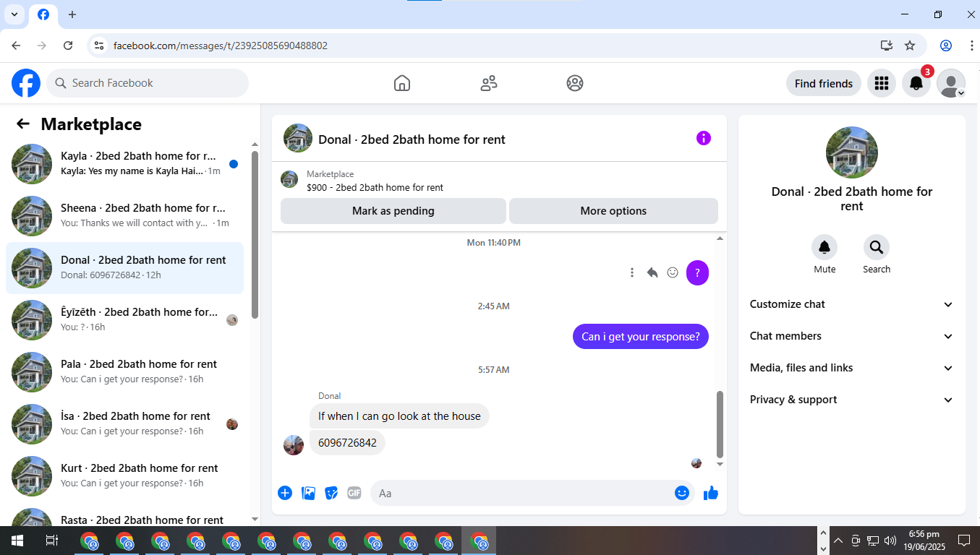The width and height of the screenshot is (980, 555).
Task: Open conversation information purple icon
Action: click(704, 138)
